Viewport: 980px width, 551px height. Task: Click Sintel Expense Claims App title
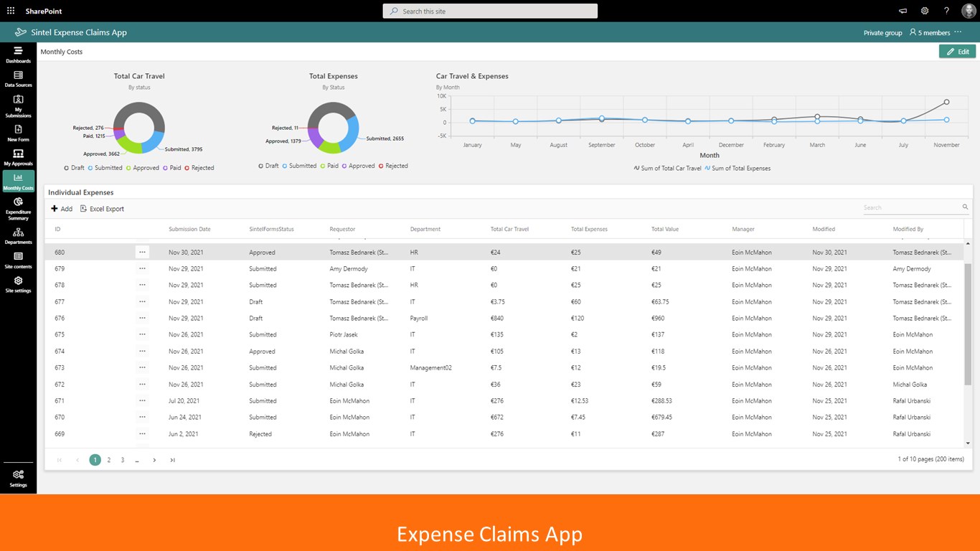(x=79, y=32)
